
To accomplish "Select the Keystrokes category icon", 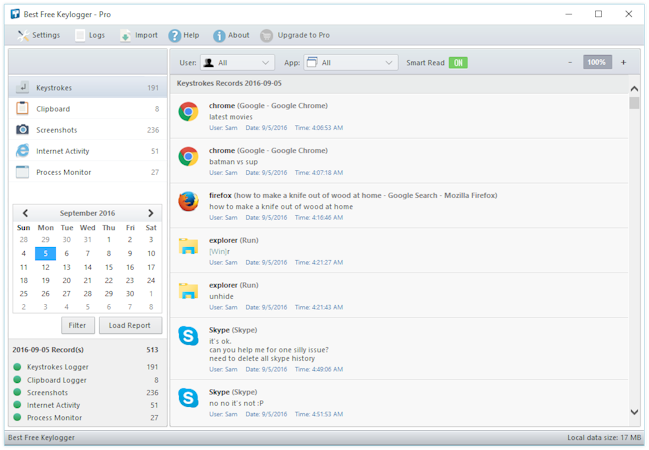I will [22, 87].
